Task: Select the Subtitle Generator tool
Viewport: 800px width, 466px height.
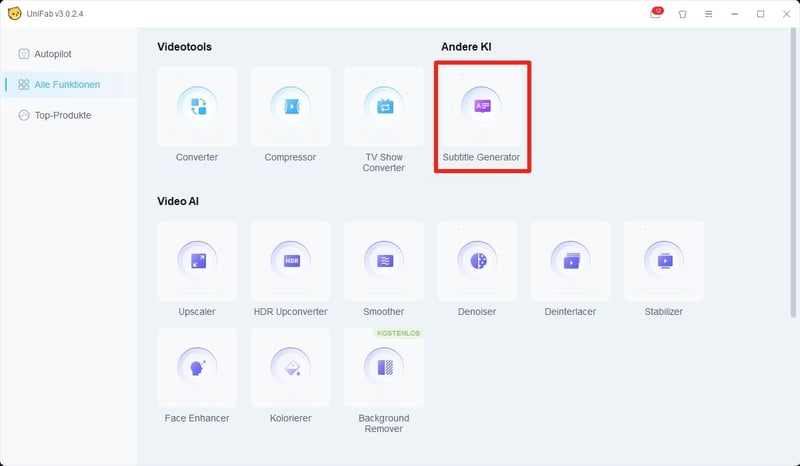Action: point(482,107)
